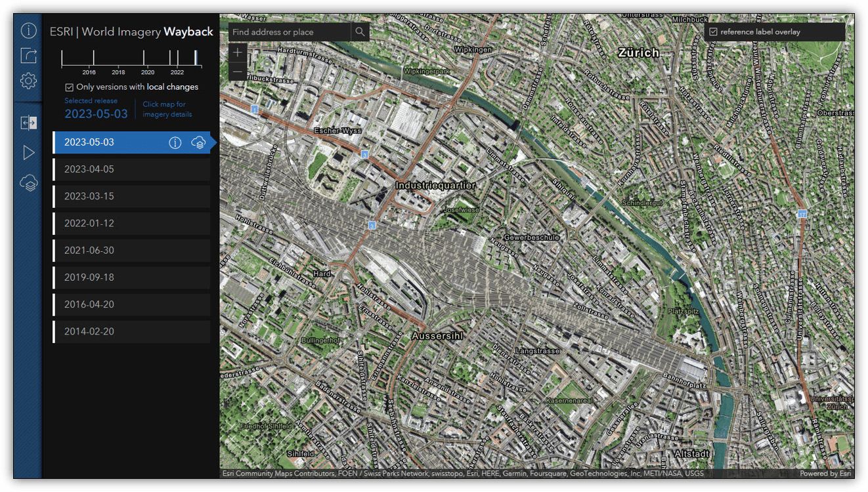The height and width of the screenshot is (492, 868).
Task: Click the Kasernenareal map label
Action: point(569,400)
